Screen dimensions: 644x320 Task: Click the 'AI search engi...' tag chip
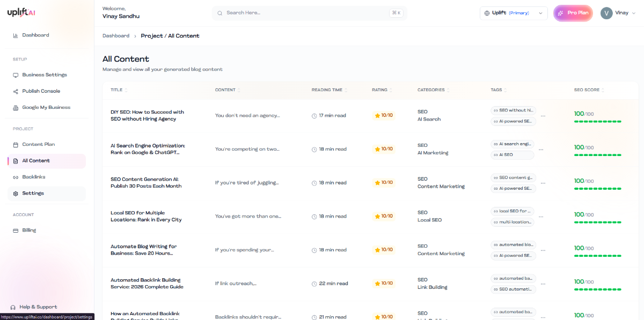click(x=513, y=144)
